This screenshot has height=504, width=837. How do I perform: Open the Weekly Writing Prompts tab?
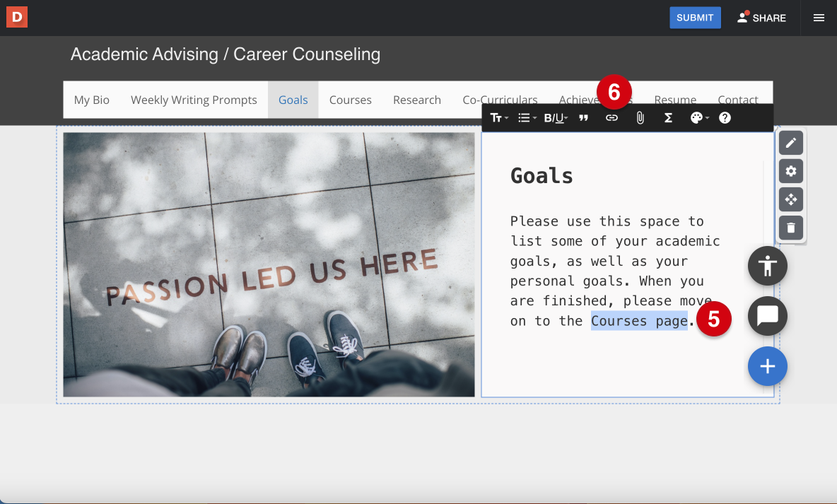(194, 100)
